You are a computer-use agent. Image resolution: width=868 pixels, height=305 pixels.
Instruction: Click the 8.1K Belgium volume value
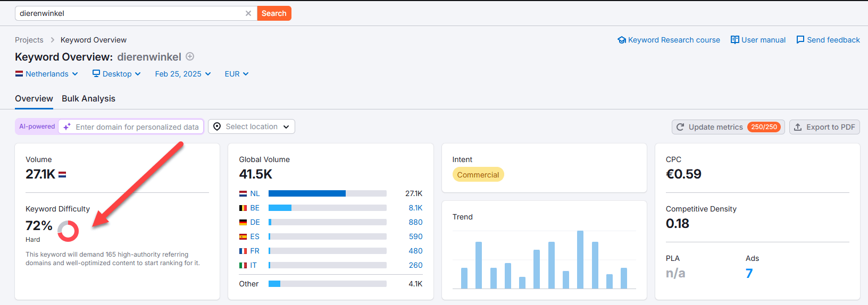pyautogui.click(x=415, y=208)
